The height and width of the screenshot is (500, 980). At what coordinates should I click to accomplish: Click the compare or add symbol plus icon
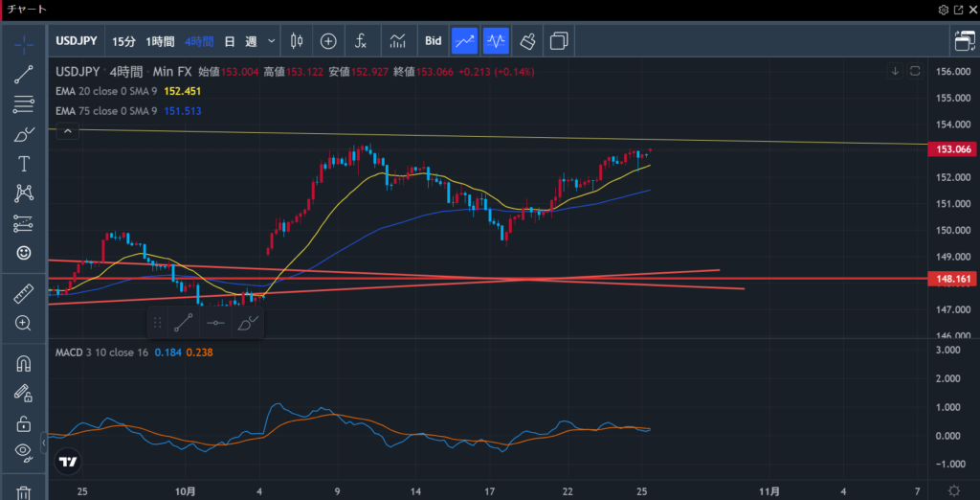pos(328,41)
